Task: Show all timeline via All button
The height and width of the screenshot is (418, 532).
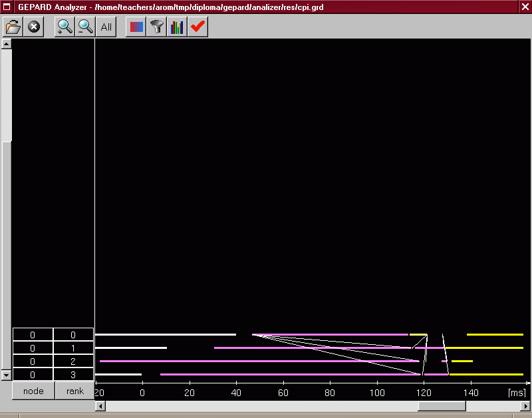Action: pos(106,27)
